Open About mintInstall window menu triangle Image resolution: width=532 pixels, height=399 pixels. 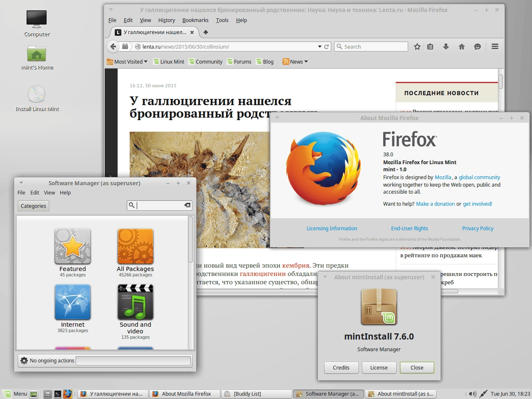pos(325,277)
